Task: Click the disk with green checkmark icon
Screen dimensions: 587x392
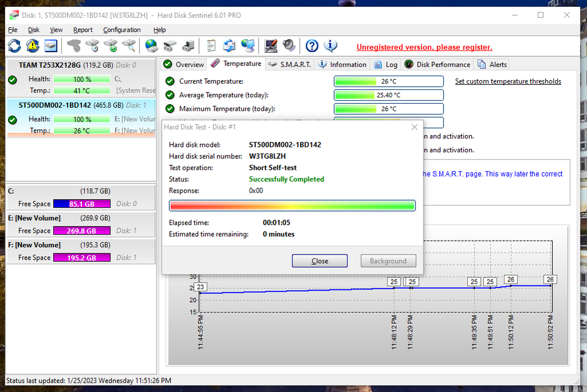Action: 111,46
